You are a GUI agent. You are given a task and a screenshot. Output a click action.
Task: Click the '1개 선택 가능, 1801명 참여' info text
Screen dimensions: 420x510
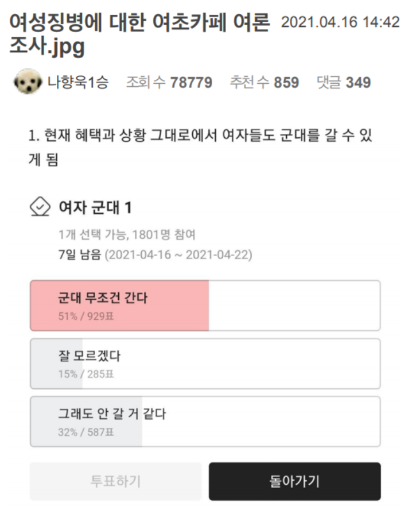[127, 234]
